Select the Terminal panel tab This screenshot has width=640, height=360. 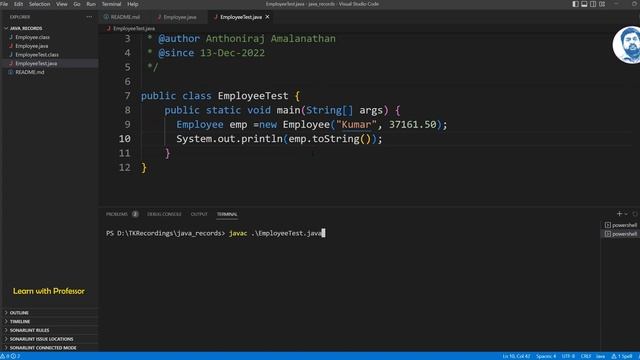(x=227, y=214)
